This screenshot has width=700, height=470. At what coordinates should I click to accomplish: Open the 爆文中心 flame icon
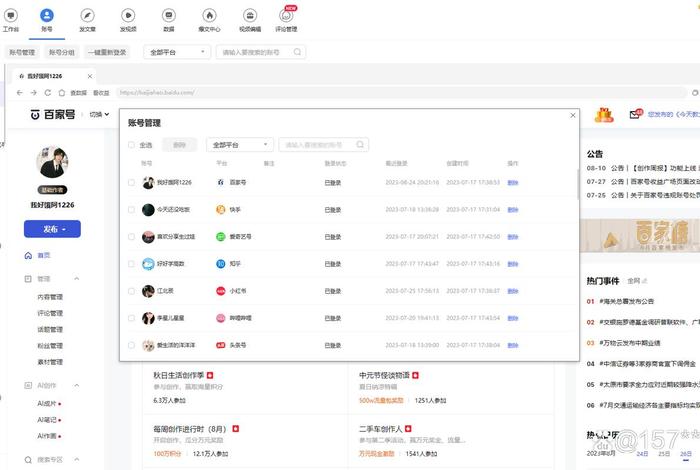[x=209, y=16]
